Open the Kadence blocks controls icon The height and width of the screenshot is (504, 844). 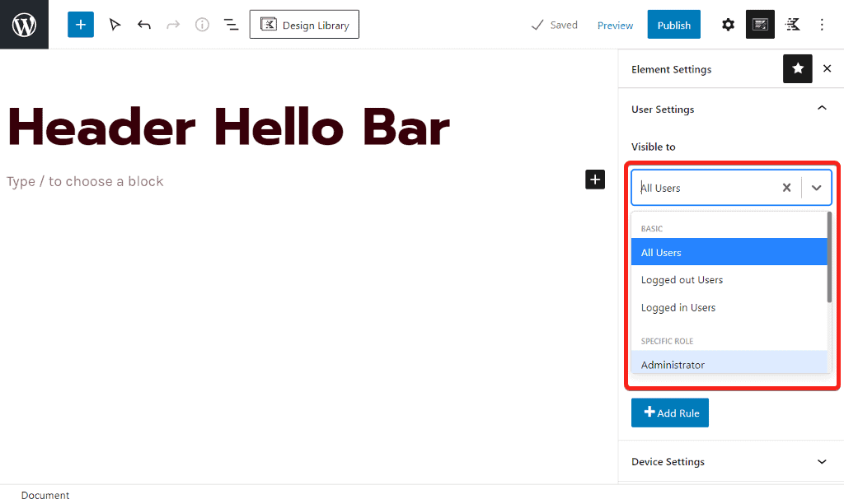coord(793,25)
